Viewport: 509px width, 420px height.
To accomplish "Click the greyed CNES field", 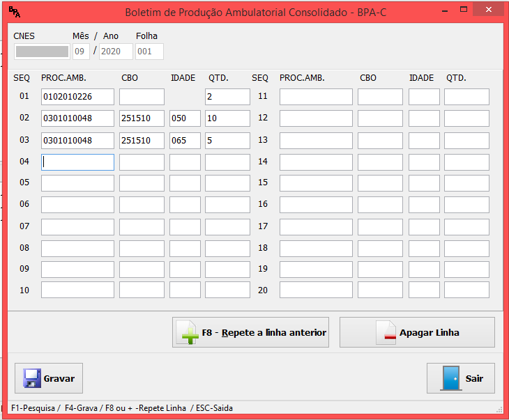I will (42, 52).
